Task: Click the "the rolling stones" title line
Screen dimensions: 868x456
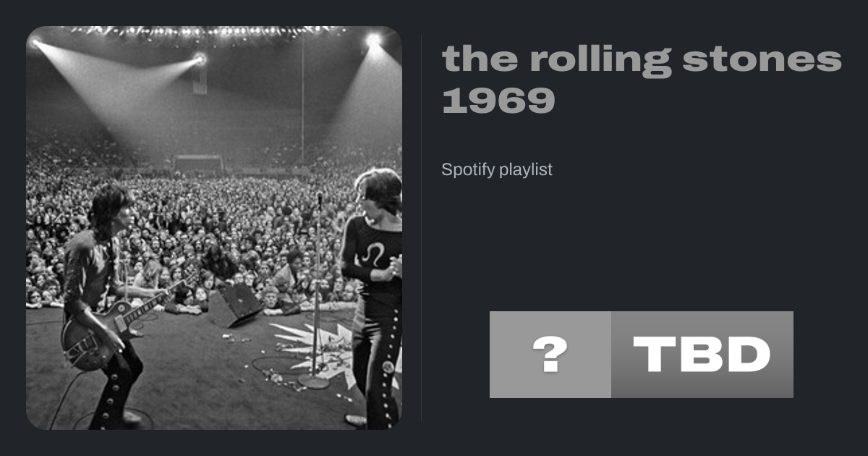Action: click(x=642, y=59)
